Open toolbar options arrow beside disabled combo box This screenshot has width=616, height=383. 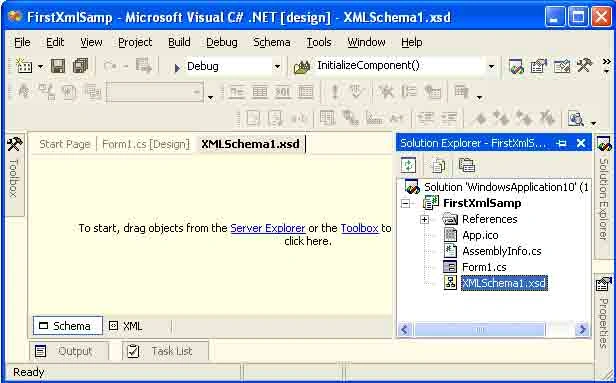(211, 97)
